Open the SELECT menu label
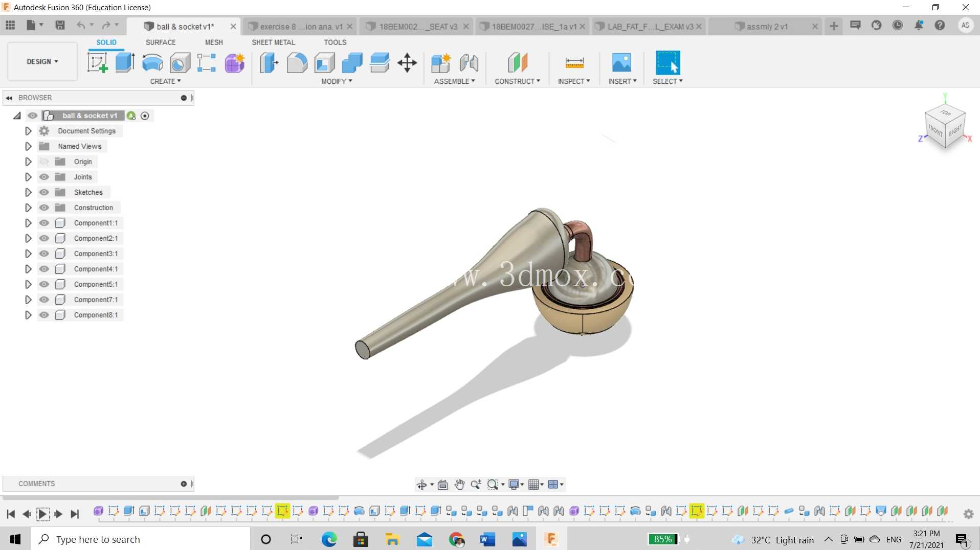This screenshot has height=550, width=980. pyautogui.click(x=667, y=81)
